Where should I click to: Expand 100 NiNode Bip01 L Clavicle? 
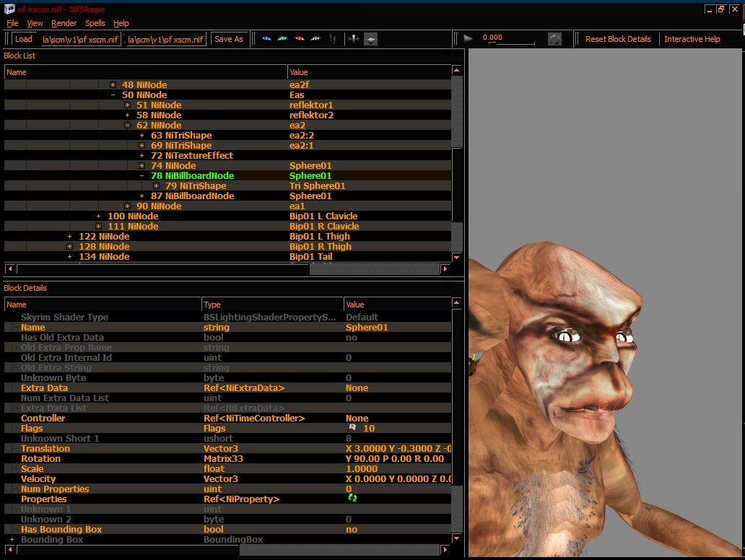98,216
